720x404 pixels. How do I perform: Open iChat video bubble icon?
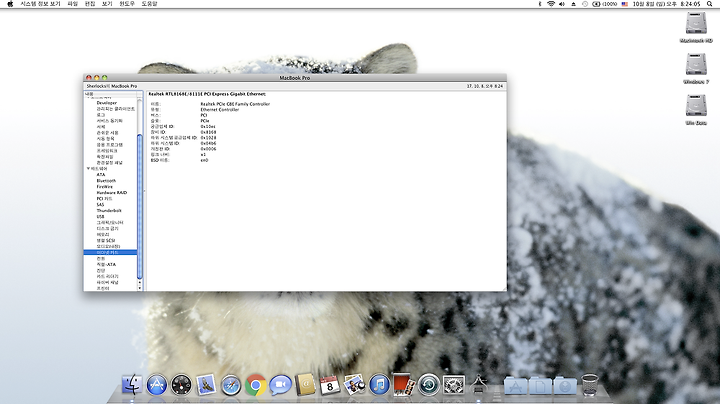(280, 385)
